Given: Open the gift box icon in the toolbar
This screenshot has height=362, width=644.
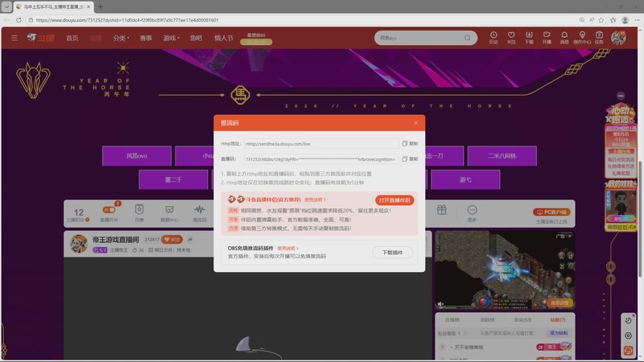Looking at the screenshot, I should coord(441,210).
